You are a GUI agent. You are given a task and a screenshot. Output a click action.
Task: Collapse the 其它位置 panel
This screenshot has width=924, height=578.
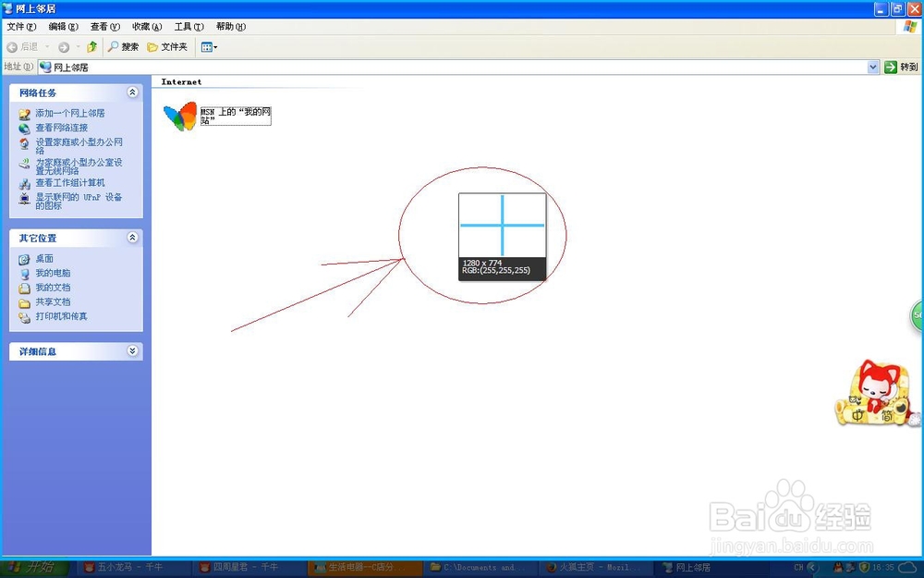[x=132, y=237]
